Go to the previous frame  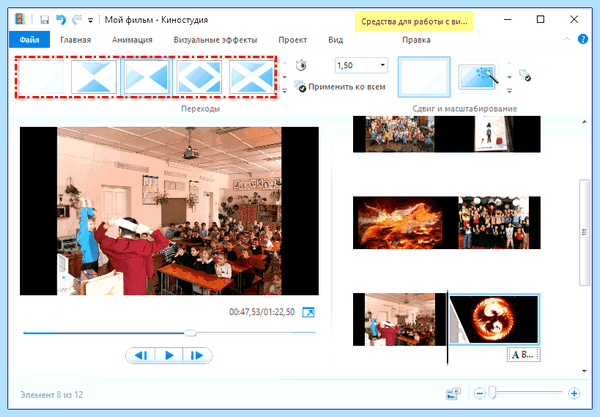tap(141, 355)
